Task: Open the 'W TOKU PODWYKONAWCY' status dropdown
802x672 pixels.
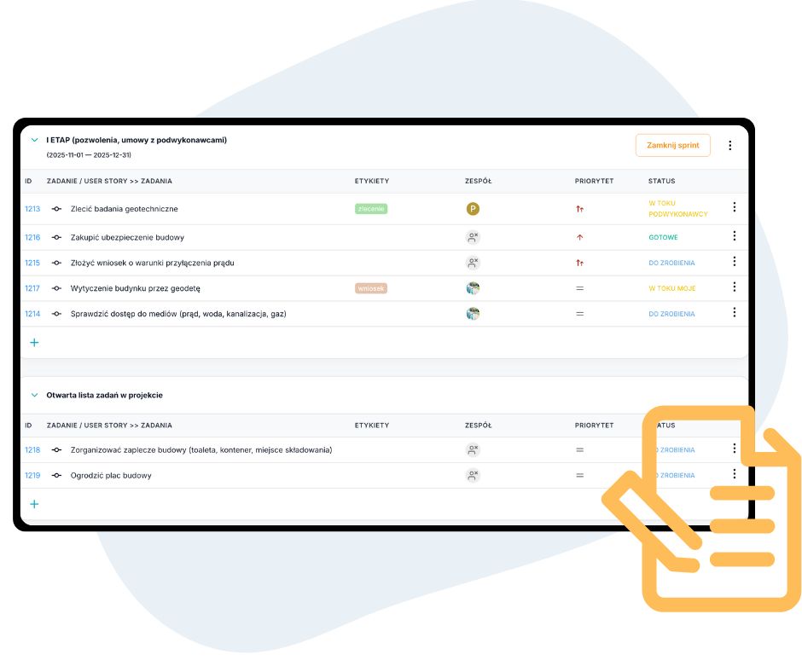Action: (677, 209)
